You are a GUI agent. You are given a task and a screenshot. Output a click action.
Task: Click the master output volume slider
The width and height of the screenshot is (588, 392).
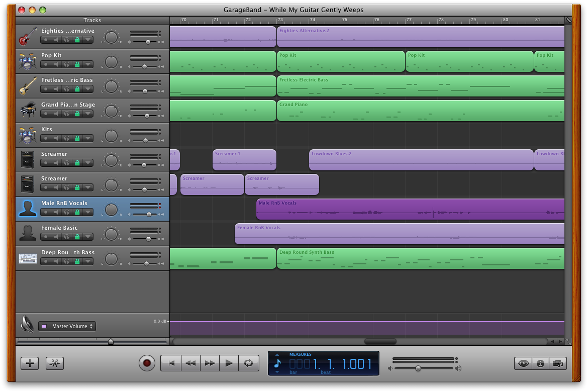(418, 368)
